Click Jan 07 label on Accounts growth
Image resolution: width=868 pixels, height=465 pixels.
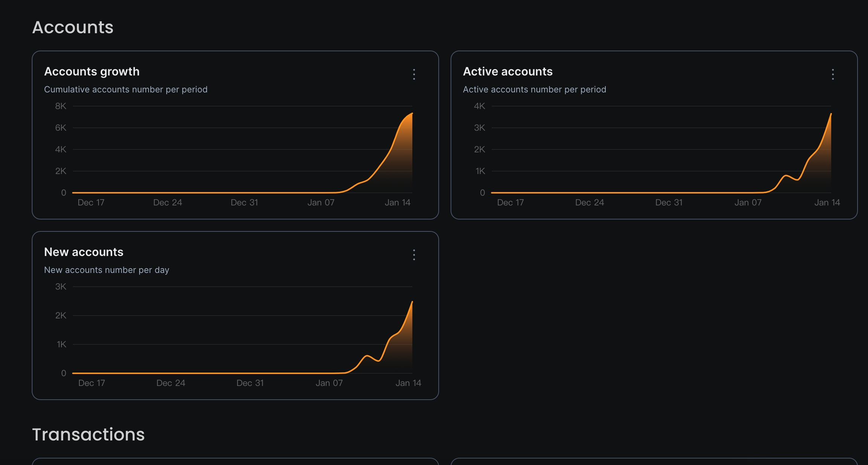(x=321, y=203)
